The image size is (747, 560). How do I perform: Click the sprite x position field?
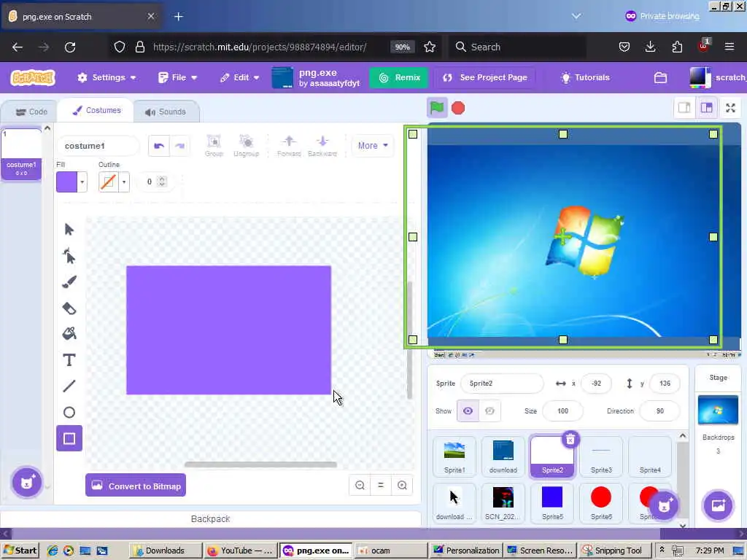click(597, 384)
